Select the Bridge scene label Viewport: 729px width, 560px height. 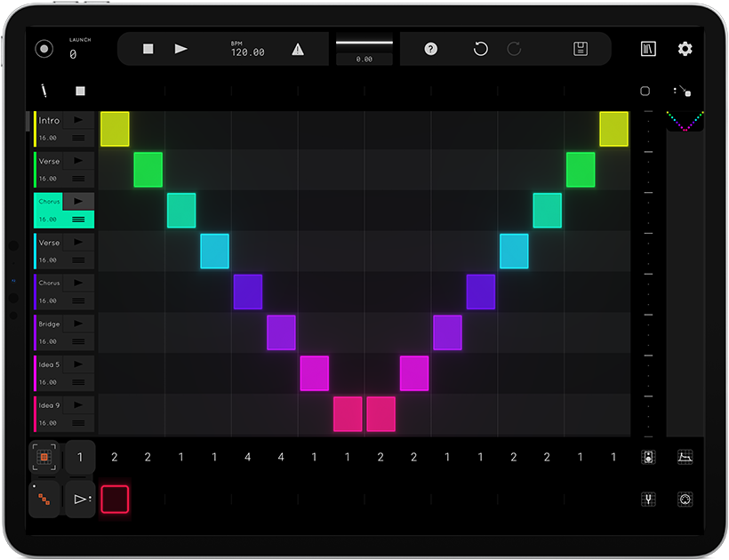point(49,324)
